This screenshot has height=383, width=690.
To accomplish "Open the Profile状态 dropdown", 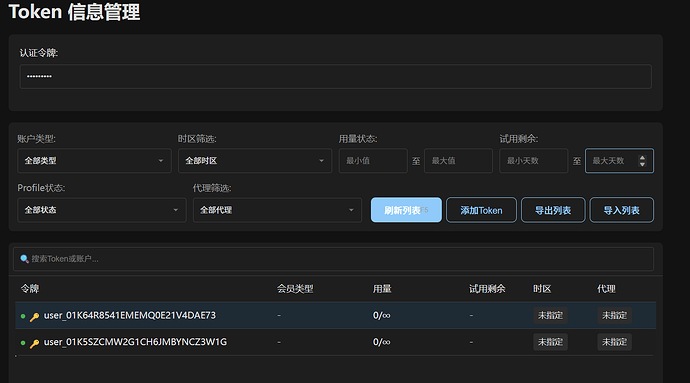I will [x=102, y=210].
